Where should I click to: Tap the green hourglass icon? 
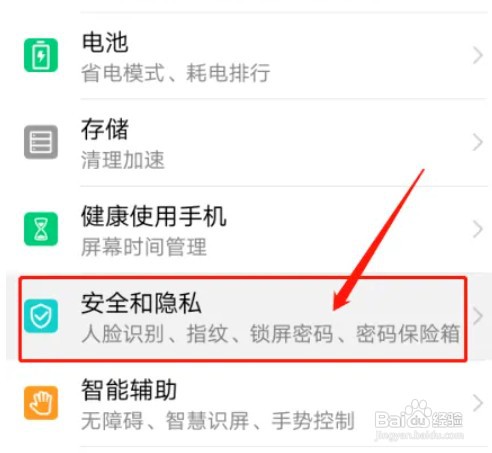tap(41, 229)
